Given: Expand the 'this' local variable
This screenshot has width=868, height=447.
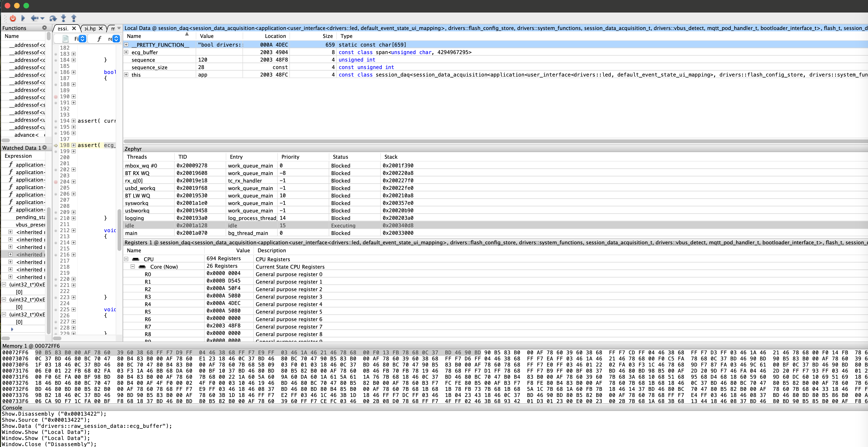Looking at the screenshot, I should pyautogui.click(x=126, y=74).
